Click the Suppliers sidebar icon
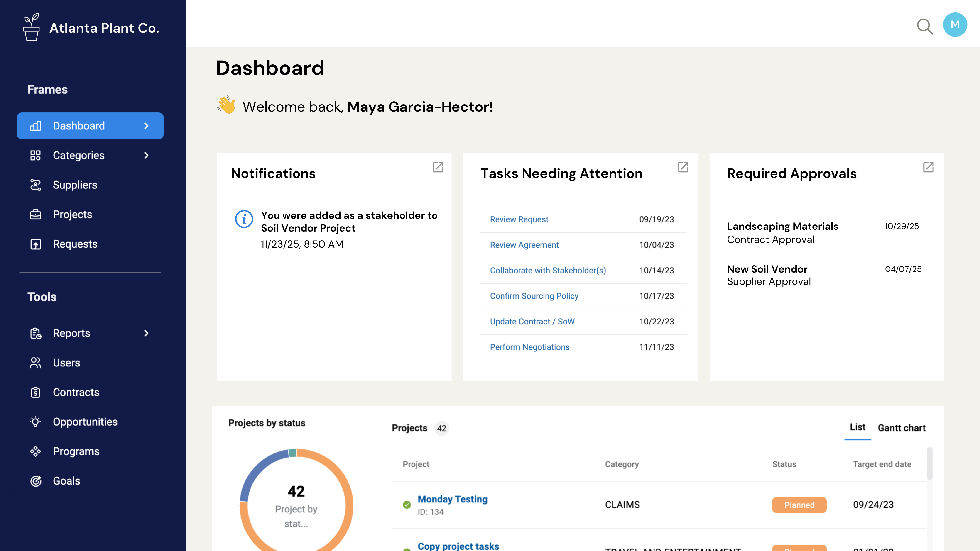 click(x=35, y=185)
